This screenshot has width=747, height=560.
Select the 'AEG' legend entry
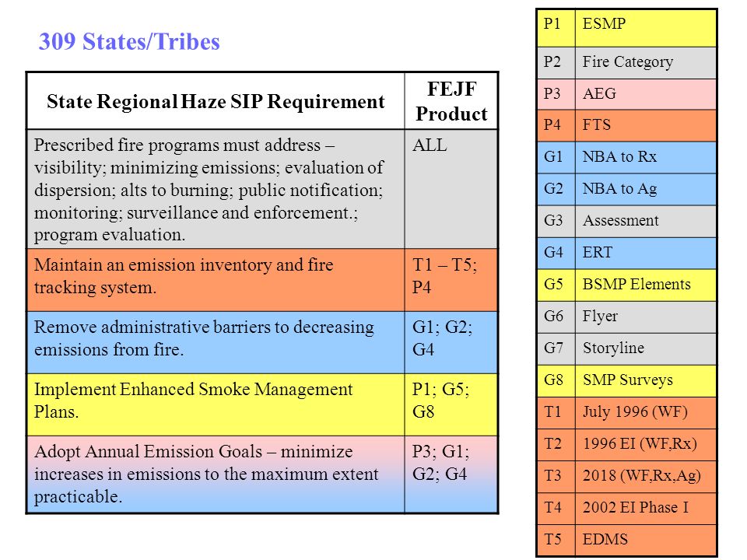tap(646, 94)
